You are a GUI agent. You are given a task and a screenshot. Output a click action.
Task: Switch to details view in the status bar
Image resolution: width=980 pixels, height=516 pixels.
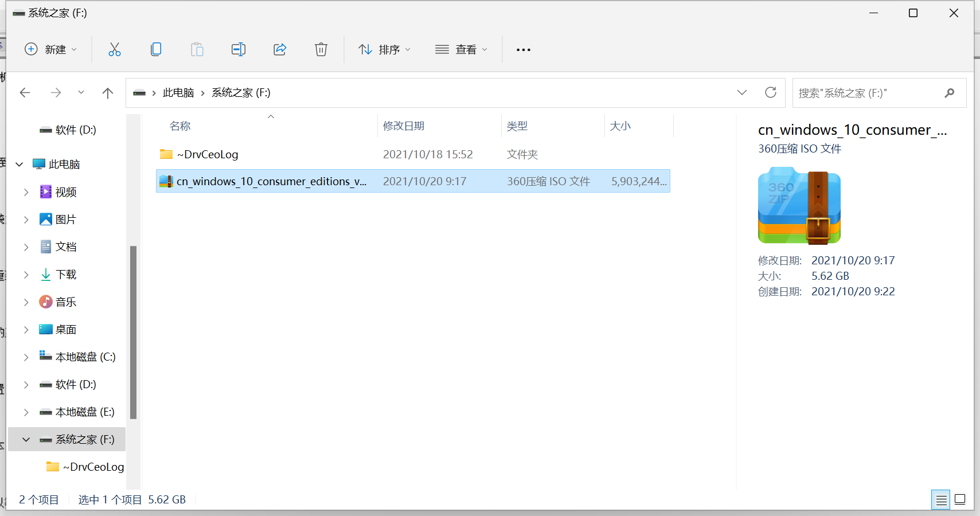(941, 499)
